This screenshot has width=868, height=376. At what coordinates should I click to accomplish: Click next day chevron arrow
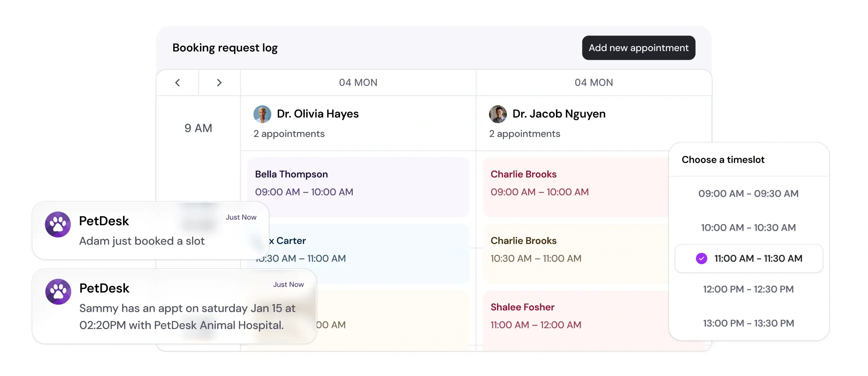(219, 83)
